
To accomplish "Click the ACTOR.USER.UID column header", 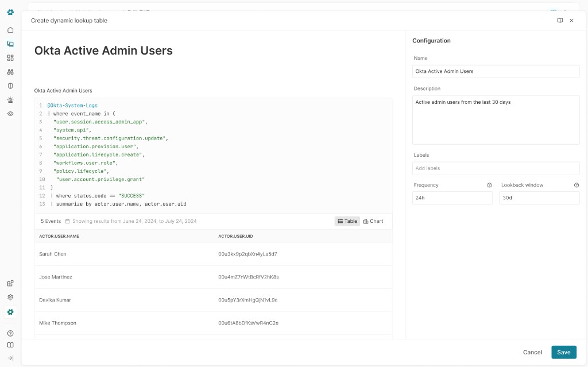I will click(x=235, y=237).
